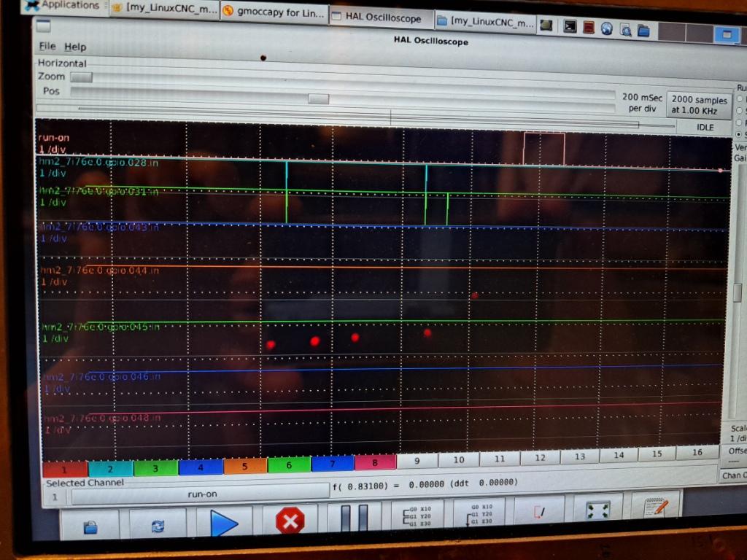Select pink channel 8 button
The height and width of the screenshot is (560, 747).
(375, 462)
